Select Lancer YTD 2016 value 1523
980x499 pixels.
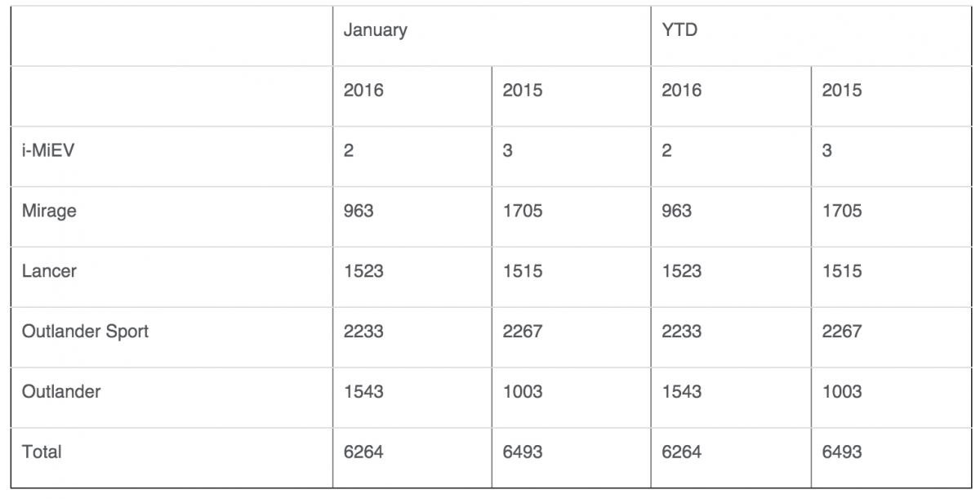(x=682, y=271)
